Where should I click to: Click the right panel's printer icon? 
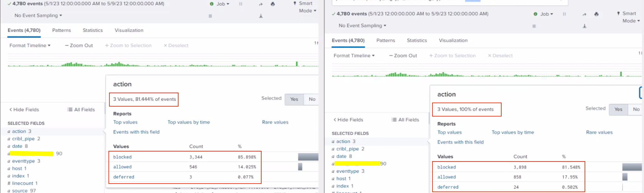click(x=596, y=14)
